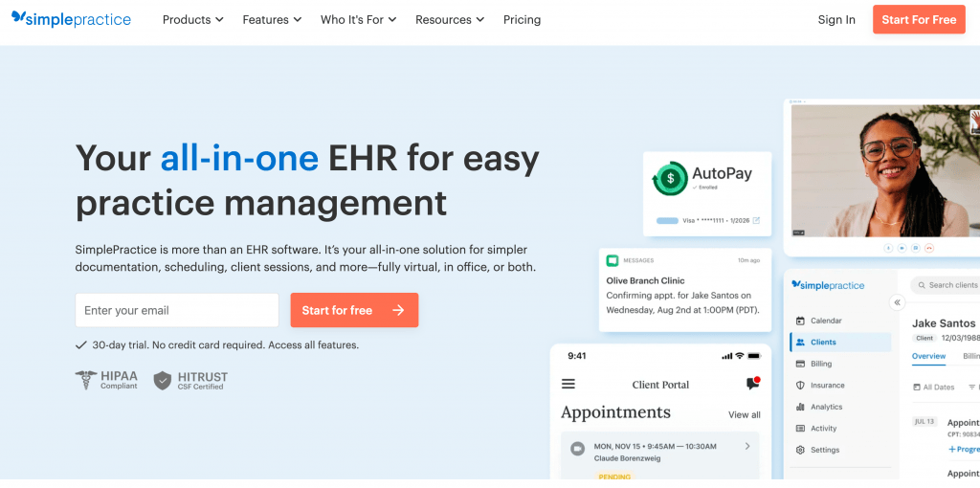The width and height of the screenshot is (980, 488).
Task: Click the woman's video call thumbnail
Action: 885,170
